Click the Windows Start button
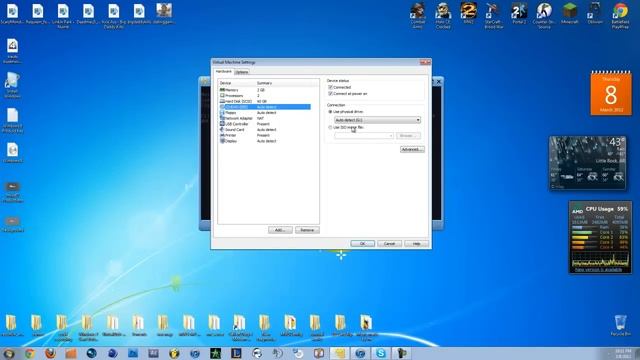 [x=9, y=353]
